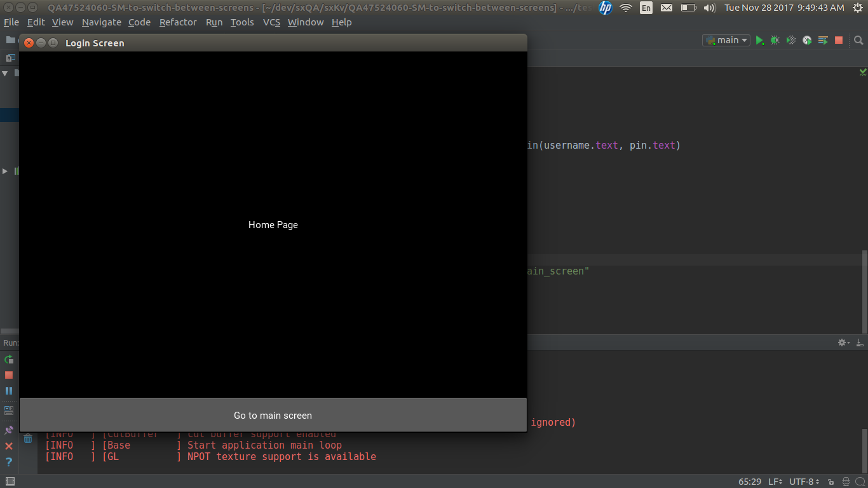Open the Wi-Fi network indicator
This screenshot has width=868, height=488.
click(x=626, y=8)
